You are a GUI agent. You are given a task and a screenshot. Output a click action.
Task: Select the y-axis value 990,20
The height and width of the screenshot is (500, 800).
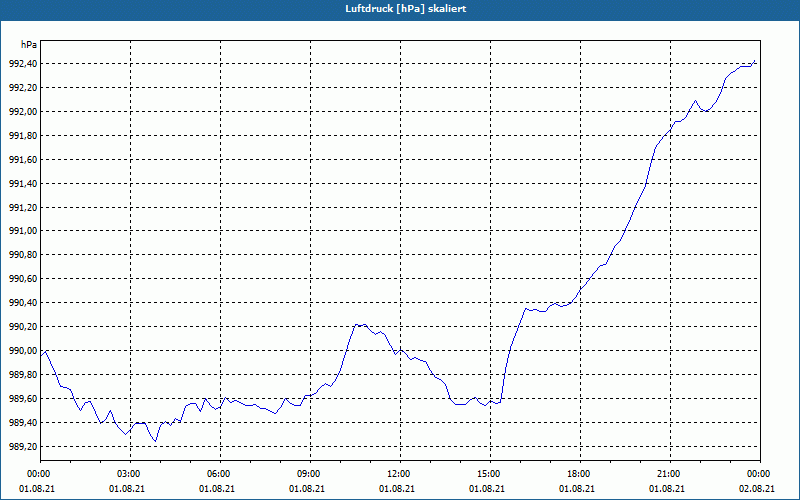[x=23, y=327]
